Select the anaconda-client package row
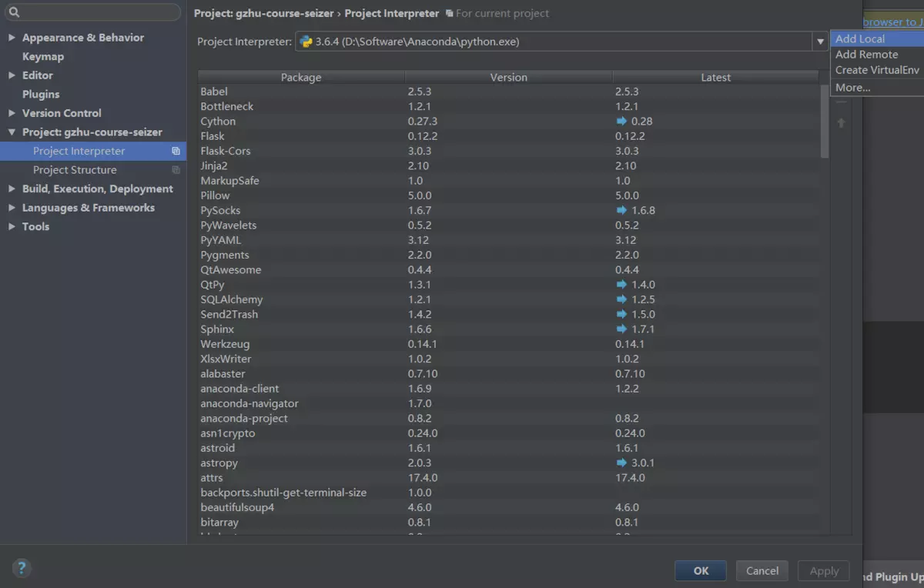 (x=509, y=389)
